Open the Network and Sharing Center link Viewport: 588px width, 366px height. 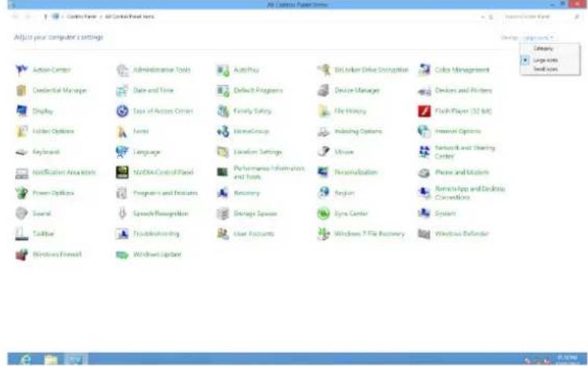tap(465, 152)
